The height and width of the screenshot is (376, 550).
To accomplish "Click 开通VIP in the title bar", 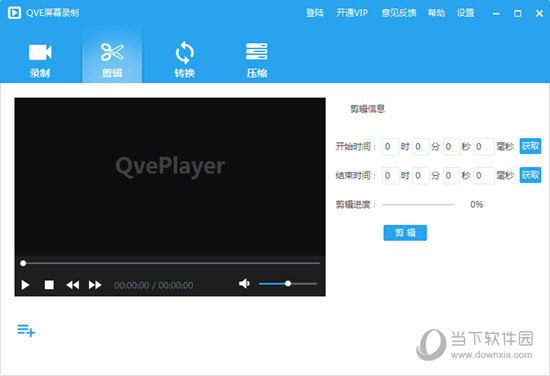I will [352, 13].
